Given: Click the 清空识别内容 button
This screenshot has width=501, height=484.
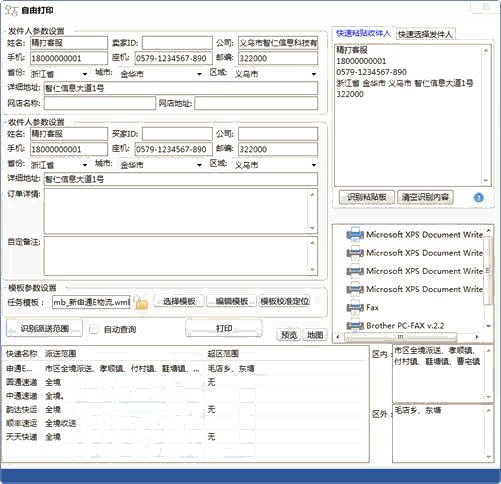Looking at the screenshot, I should (425, 197).
